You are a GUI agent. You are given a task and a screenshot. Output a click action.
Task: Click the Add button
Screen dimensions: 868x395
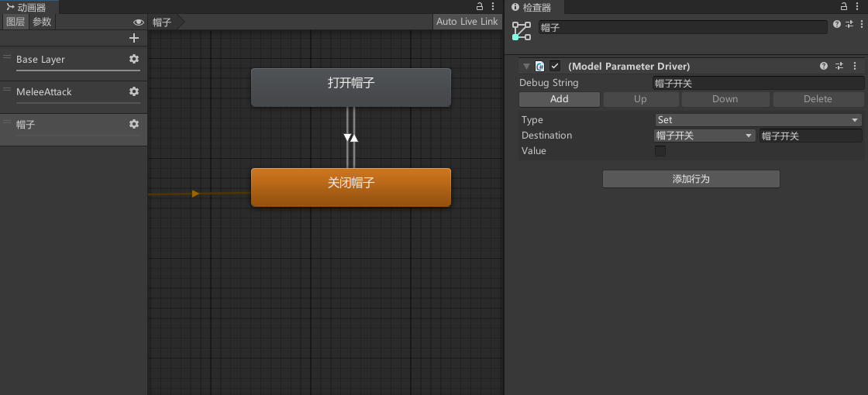pos(559,99)
